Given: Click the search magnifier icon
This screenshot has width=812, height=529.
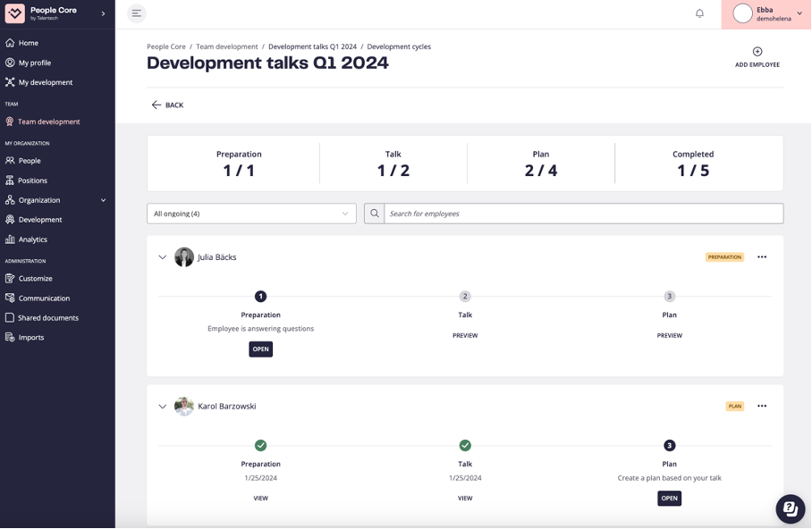Looking at the screenshot, I should pos(375,214).
